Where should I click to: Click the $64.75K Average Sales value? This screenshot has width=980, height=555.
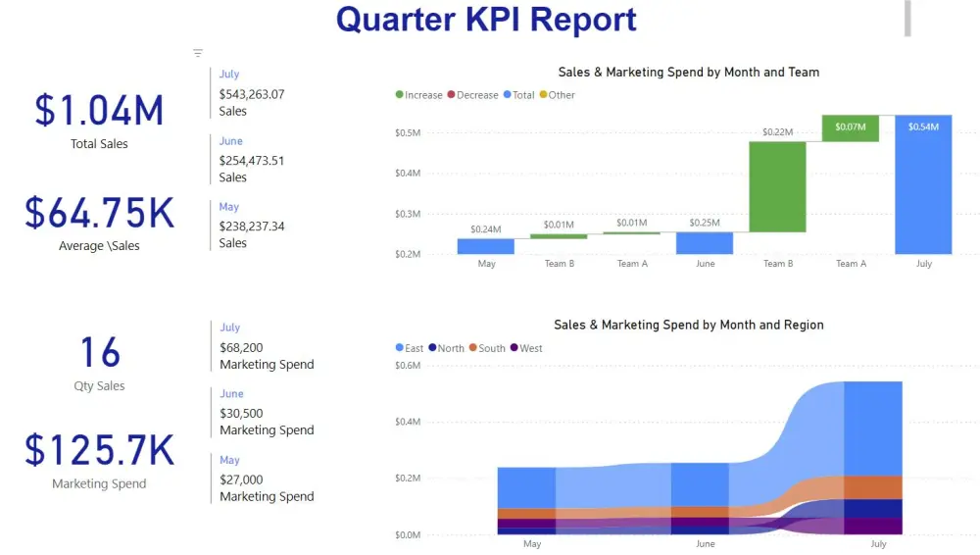coord(99,213)
